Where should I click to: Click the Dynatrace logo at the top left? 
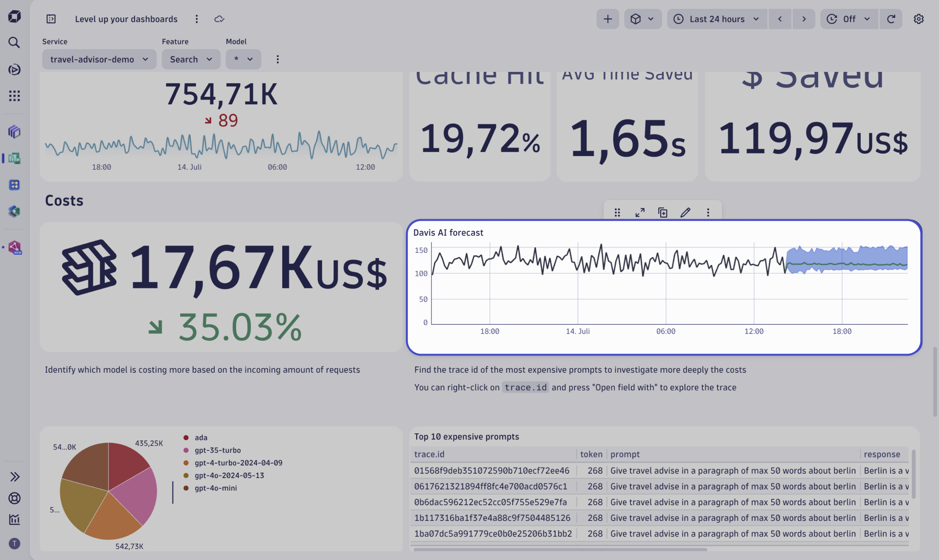14,16
